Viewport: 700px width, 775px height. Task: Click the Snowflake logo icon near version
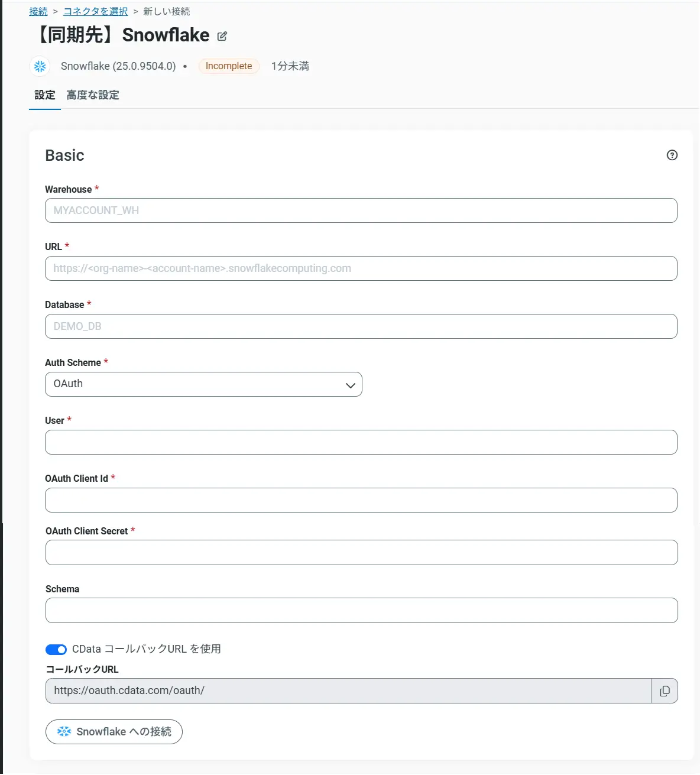(40, 66)
